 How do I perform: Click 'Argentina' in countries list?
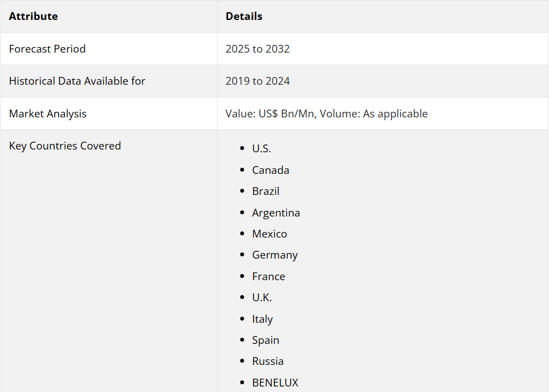(x=276, y=213)
